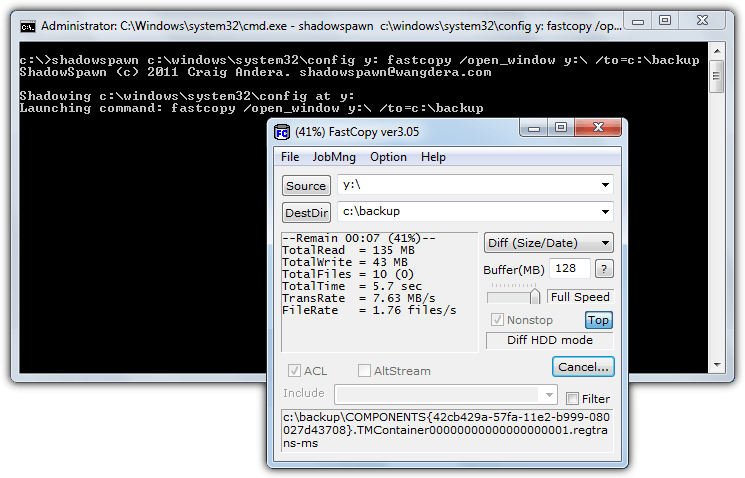Minimize the cmd.exe window
745x478 pixels.
[638, 21]
